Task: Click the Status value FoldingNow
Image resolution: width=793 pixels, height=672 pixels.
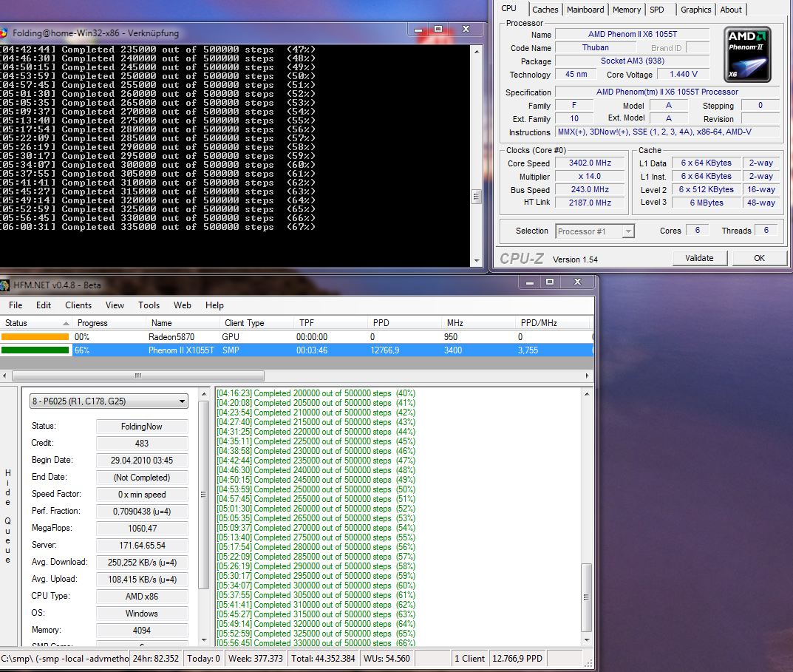Action: point(142,427)
